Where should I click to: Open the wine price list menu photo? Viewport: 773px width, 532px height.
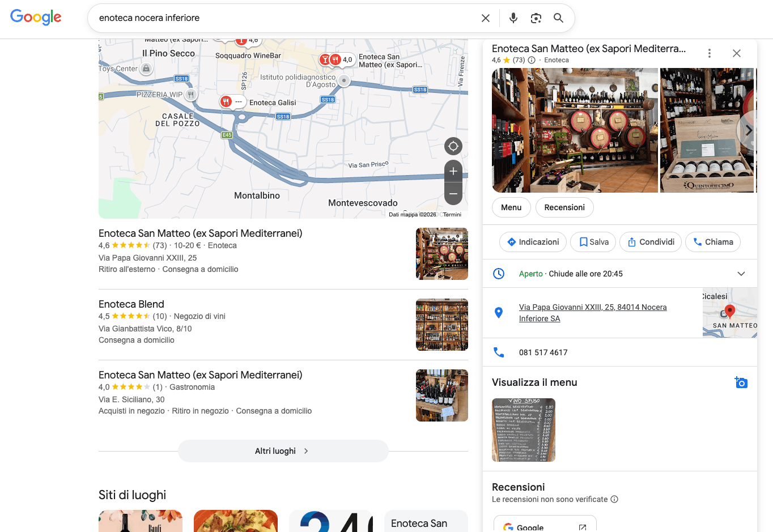click(524, 430)
